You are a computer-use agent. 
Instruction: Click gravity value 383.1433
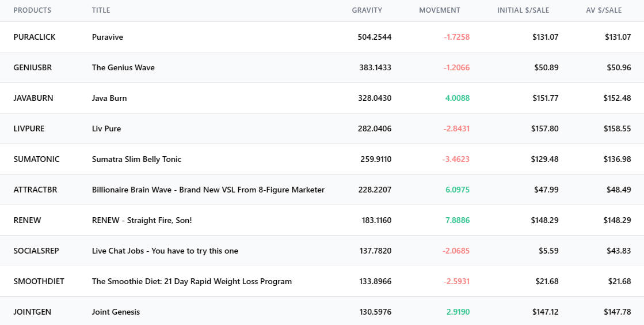(x=375, y=67)
